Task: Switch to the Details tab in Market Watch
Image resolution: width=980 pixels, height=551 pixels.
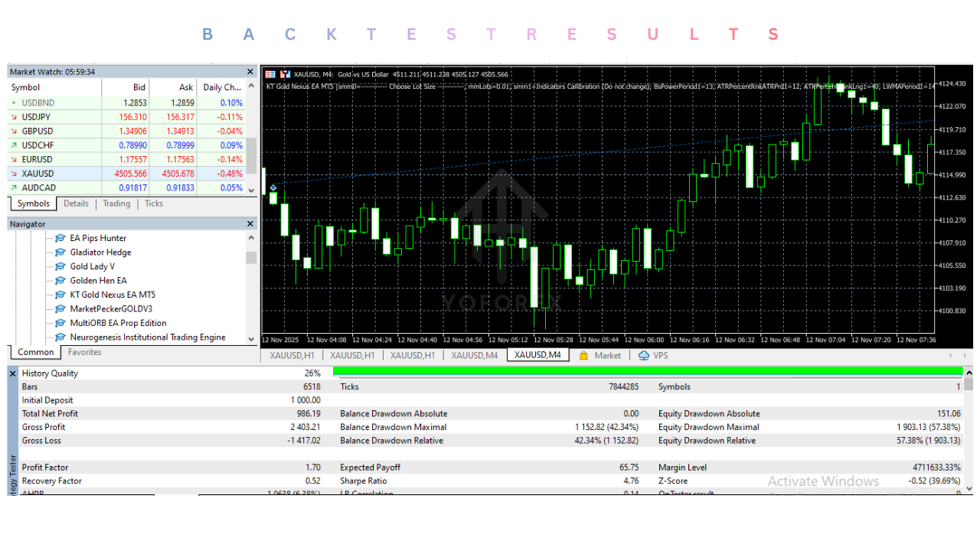Action: point(76,204)
